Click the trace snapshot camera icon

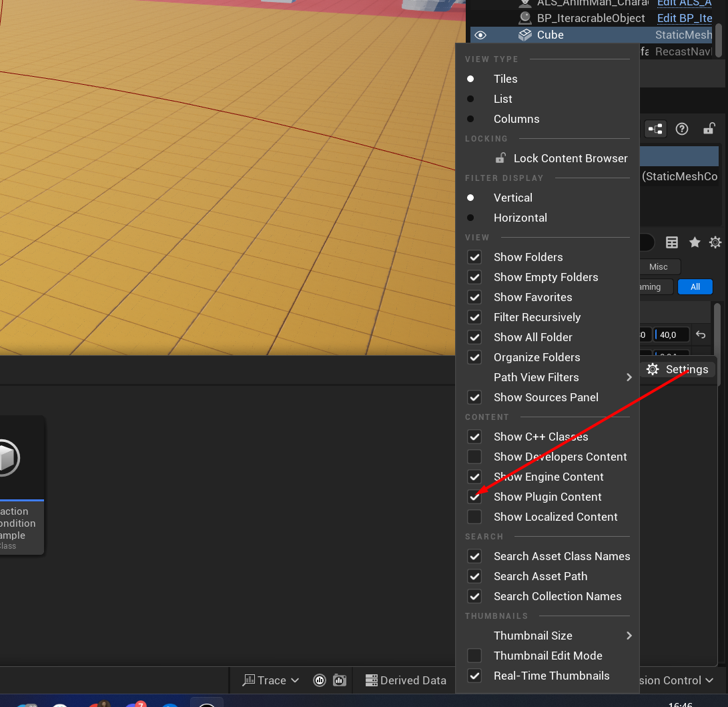(340, 680)
